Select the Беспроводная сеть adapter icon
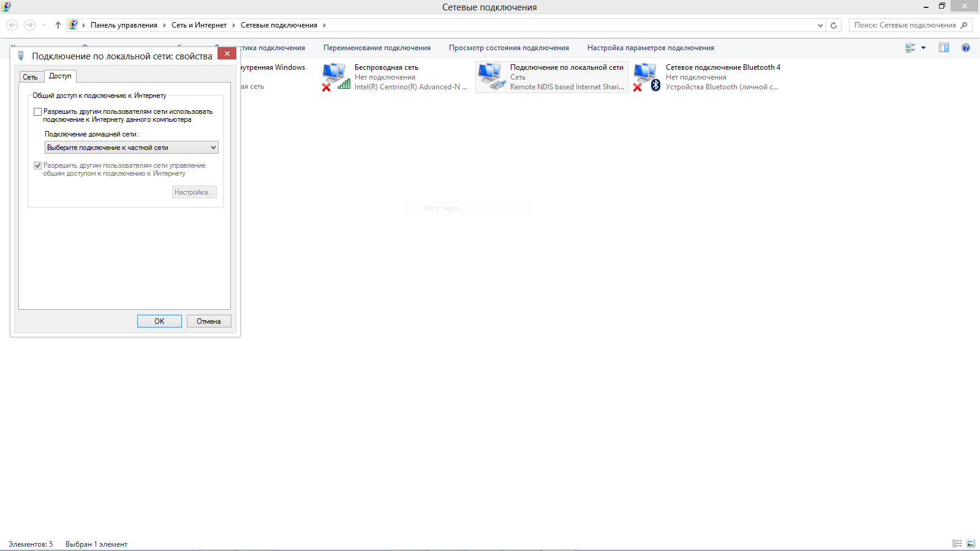Image resolution: width=980 pixels, height=551 pixels. [336, 77]
